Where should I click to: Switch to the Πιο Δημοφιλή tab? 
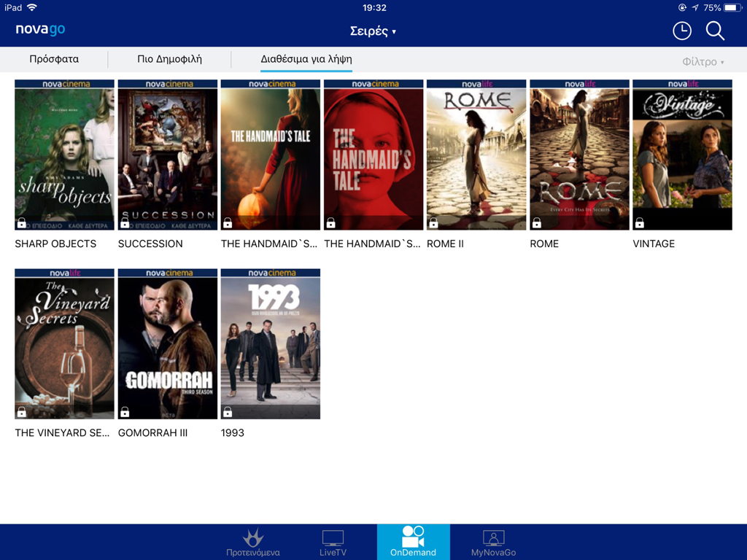point(169,59)
